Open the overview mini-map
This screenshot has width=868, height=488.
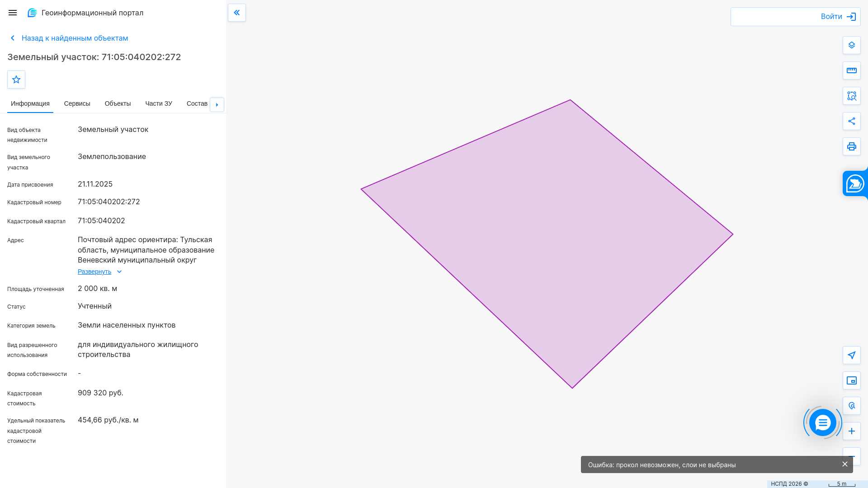(852, 380)
